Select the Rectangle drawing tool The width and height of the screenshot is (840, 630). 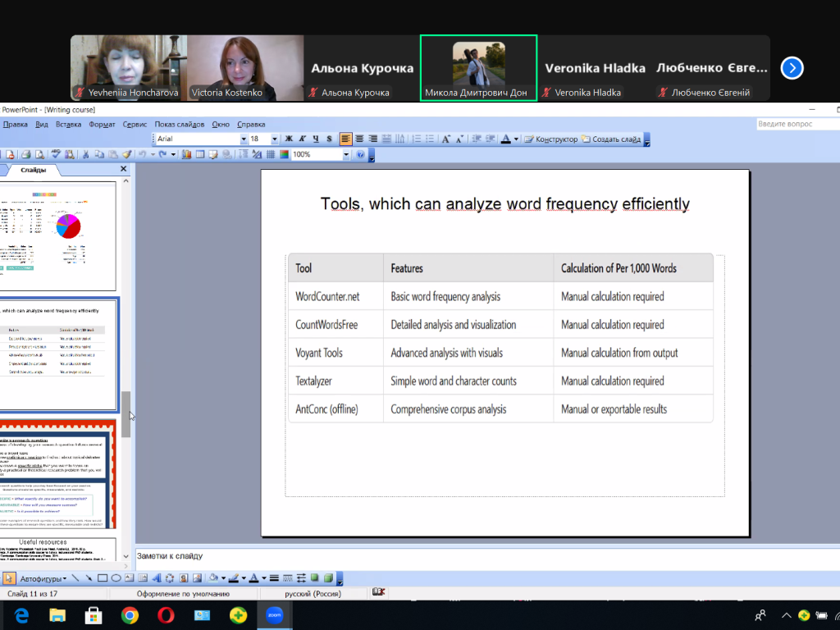point(103,578)
